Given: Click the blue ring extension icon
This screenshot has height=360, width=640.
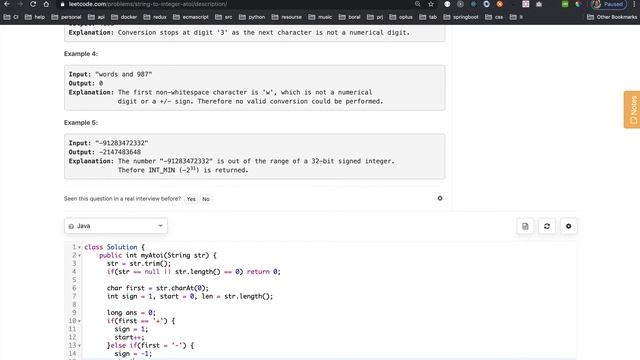Looking at the screenshot, I should point(487,4).
